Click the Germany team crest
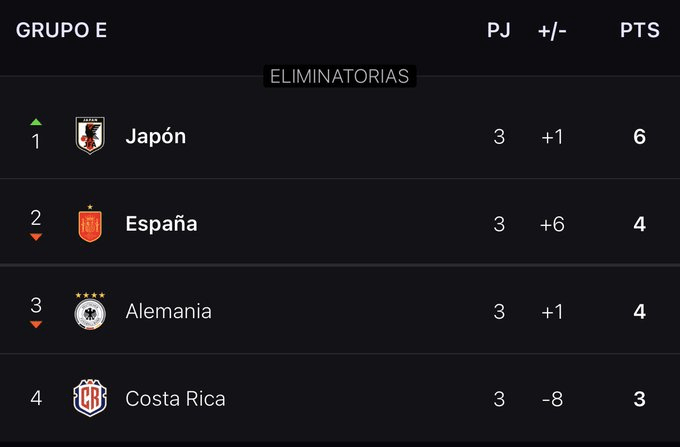 (x=90, y=311)
